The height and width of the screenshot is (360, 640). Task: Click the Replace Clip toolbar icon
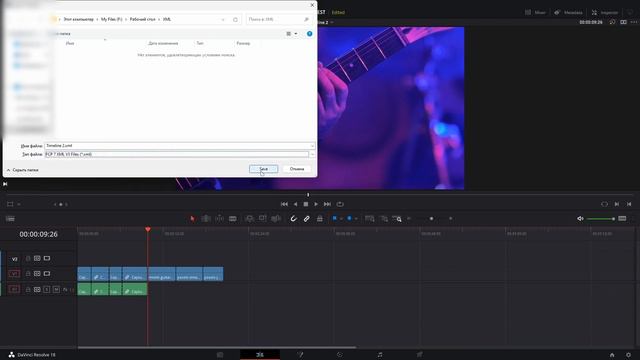pyautogui.click(x=276, y=219)
